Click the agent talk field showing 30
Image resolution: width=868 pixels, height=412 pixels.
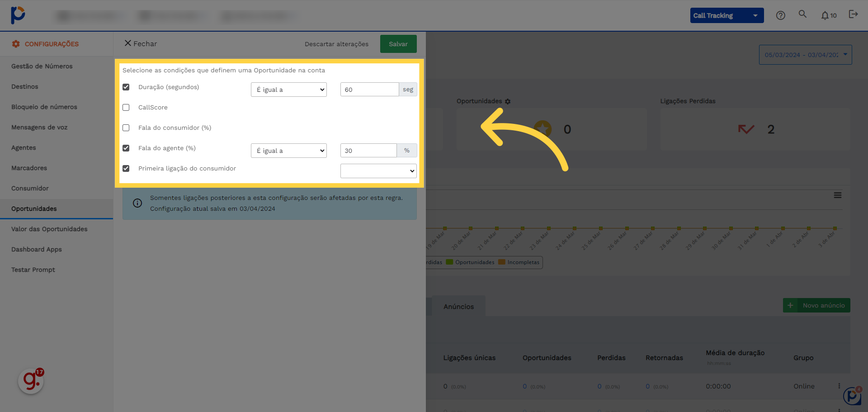tap(368, 151)
